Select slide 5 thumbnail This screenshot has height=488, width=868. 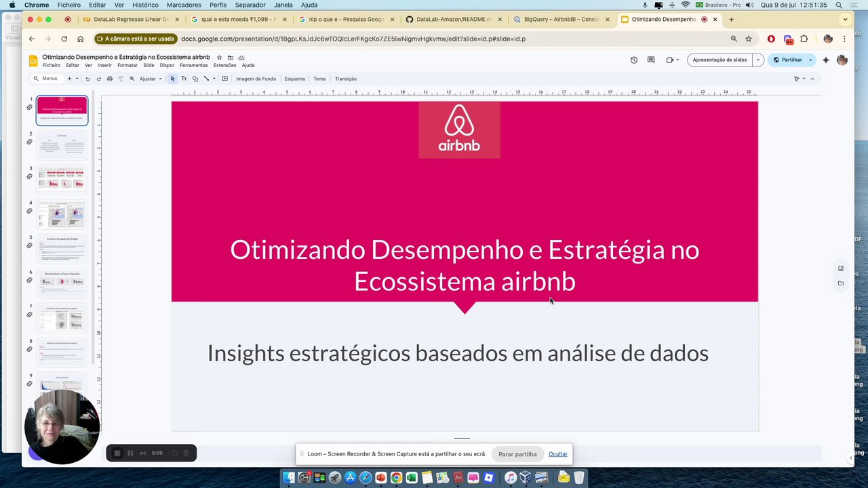(62, 249)
